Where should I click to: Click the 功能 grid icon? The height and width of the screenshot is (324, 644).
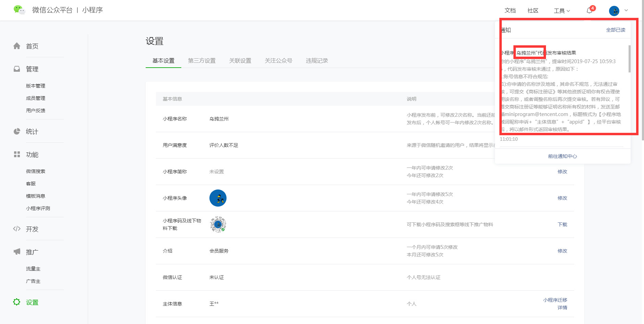17,154
